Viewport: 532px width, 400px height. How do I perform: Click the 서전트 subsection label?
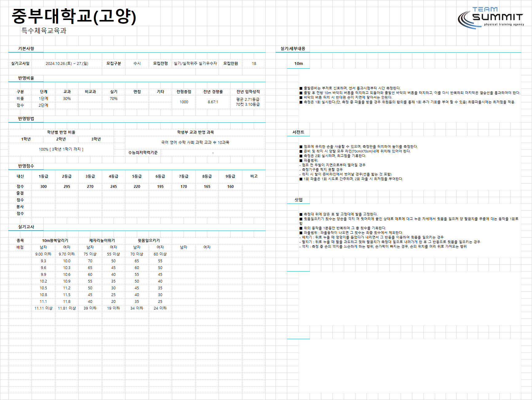(298, 132)
